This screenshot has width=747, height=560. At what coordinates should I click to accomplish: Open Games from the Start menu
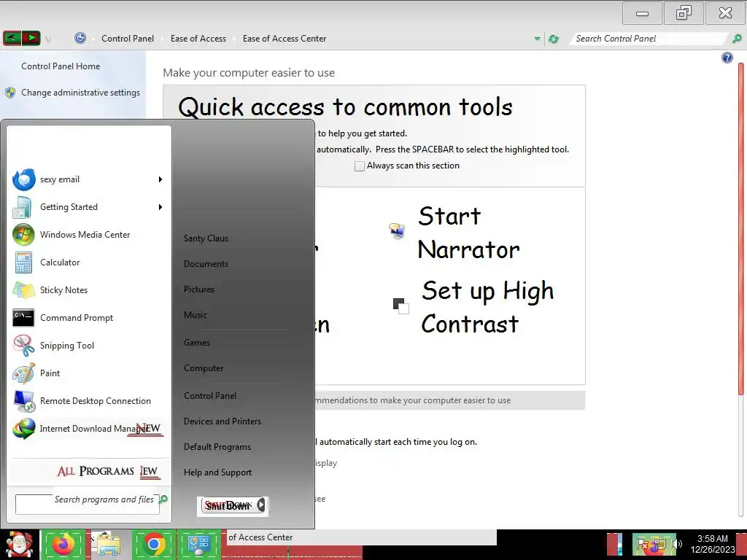click(x=197, y=343)
